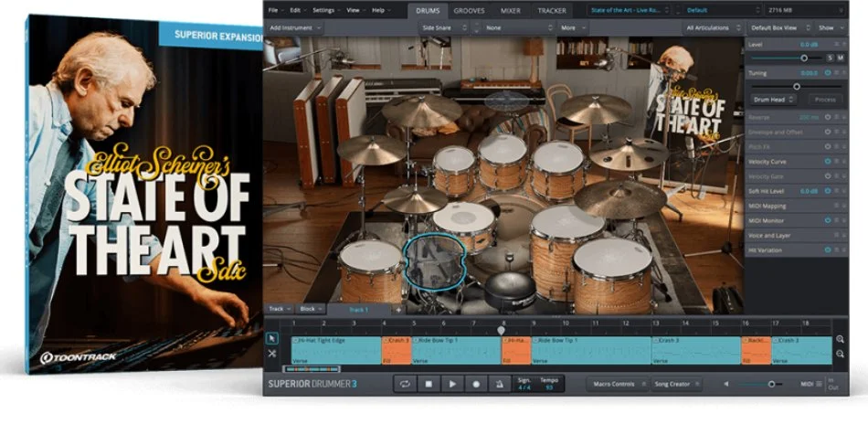Open the MIDI Mapping section menu icon
868x424 pixels.
[836, 206]
